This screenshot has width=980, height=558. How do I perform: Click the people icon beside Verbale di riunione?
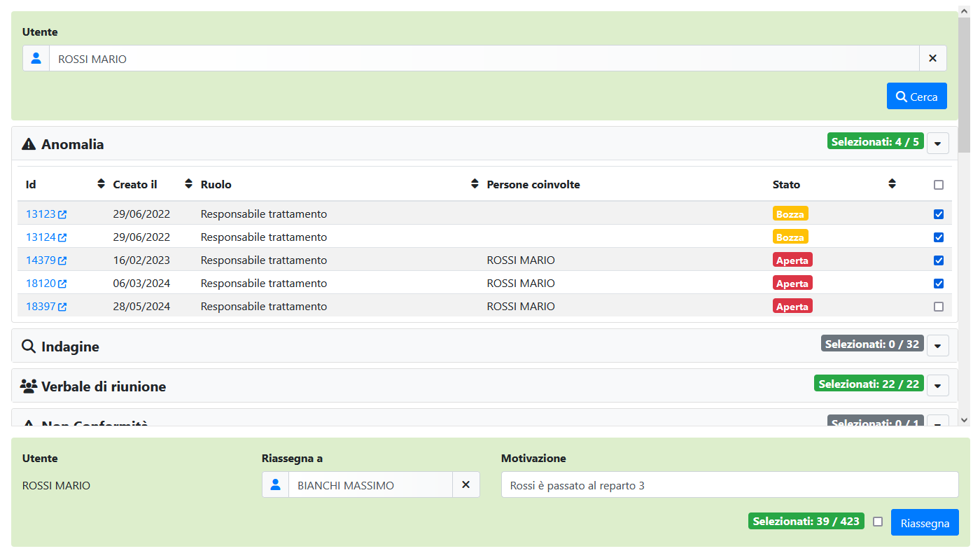point(28,385)
